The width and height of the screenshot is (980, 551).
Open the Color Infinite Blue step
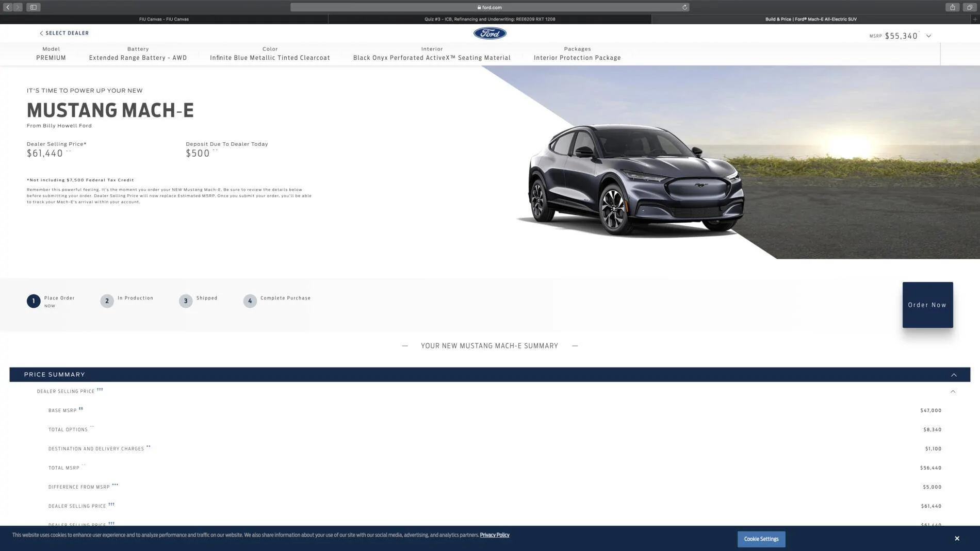click(x=270, y=54)
